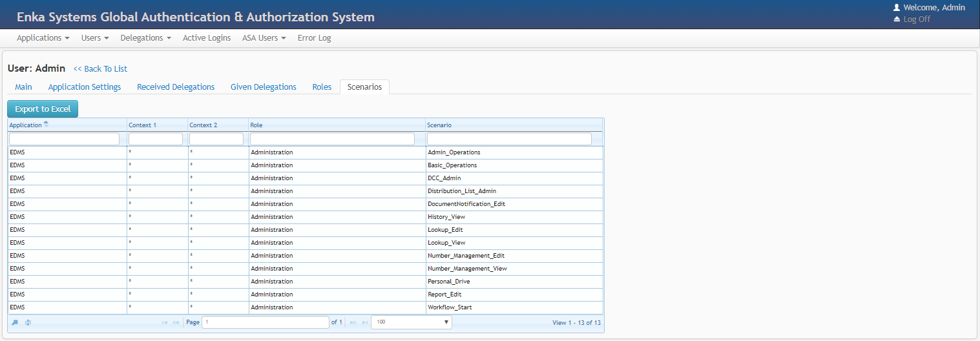Follow the Back To List link

click(x=100, y=69)
